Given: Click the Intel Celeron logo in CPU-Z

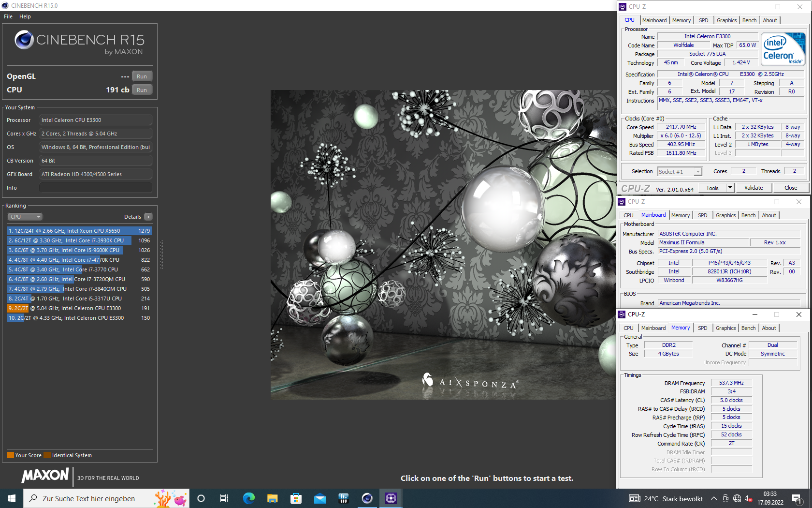Looking at the screenshot, I should click(783, 48).
